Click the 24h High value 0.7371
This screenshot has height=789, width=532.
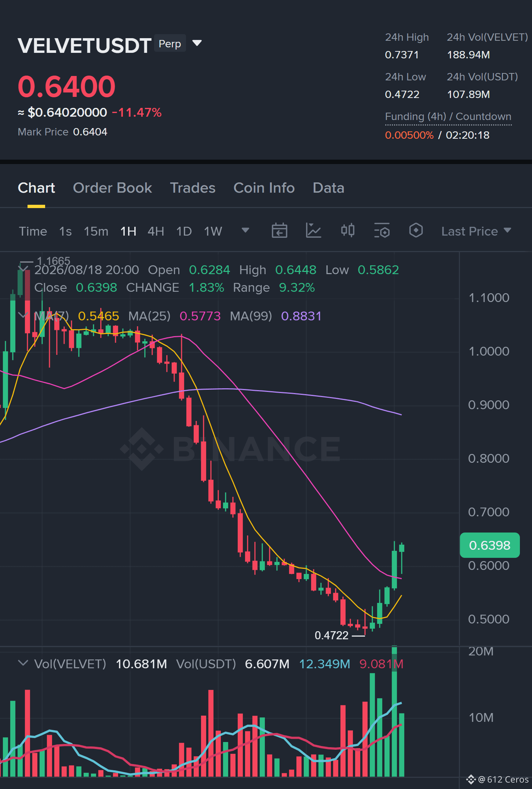402,55
